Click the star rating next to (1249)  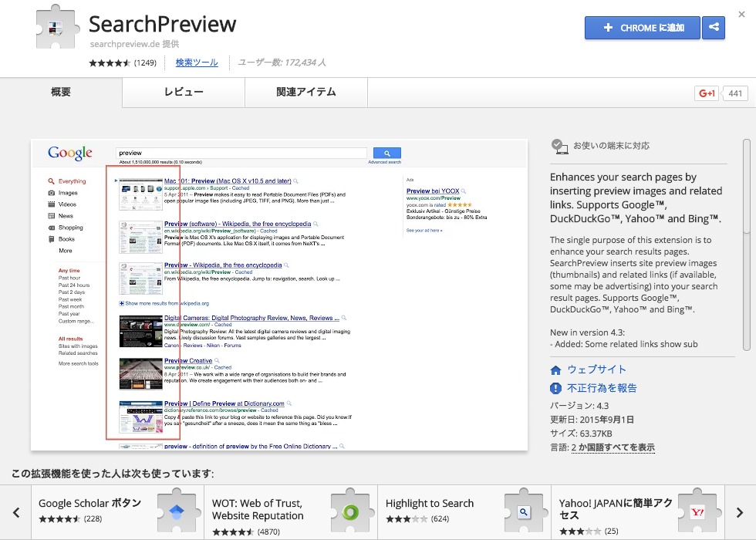pos(110,62)
